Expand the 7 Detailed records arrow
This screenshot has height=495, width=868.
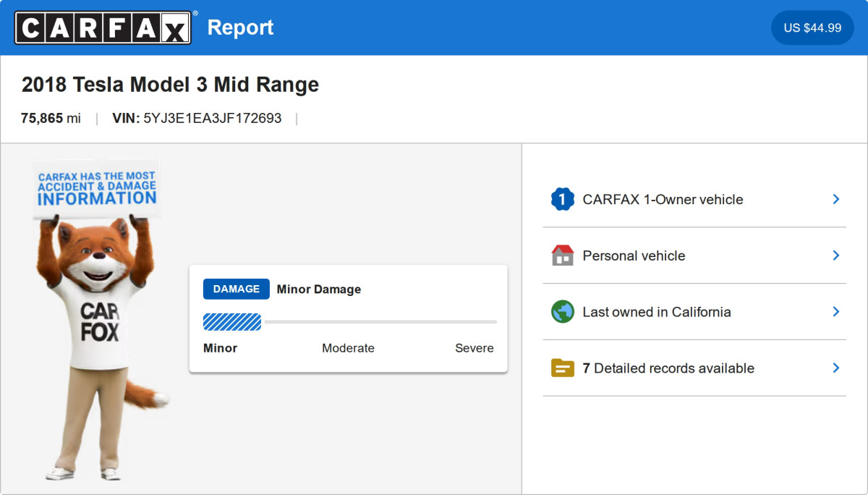[x=835, y=368]
